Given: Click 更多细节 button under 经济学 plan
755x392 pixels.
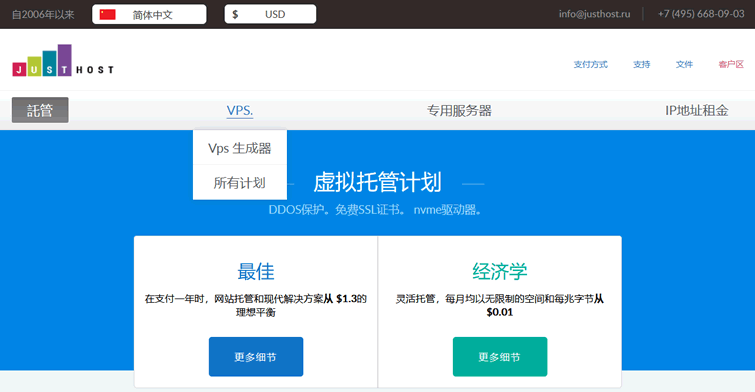Looking at the screenshot, I should [500, 357].
